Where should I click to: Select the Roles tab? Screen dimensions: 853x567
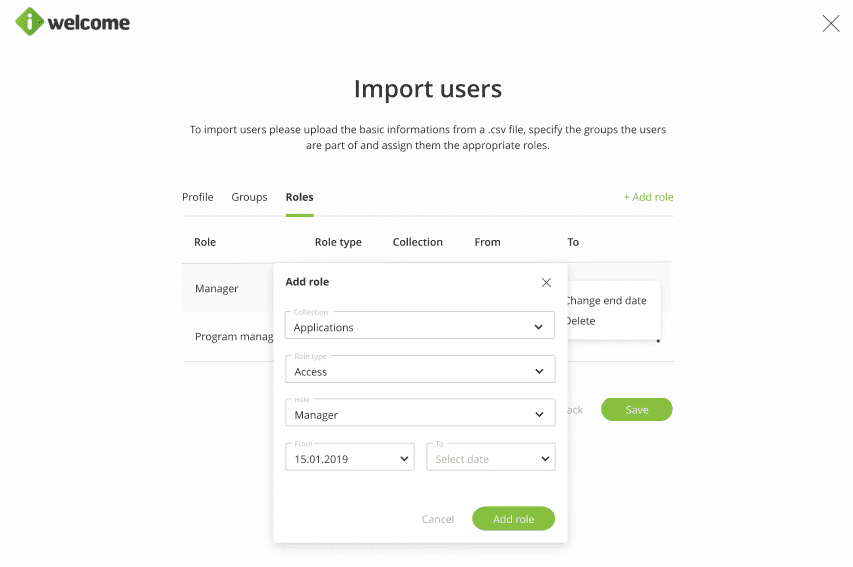click(299, 197)
